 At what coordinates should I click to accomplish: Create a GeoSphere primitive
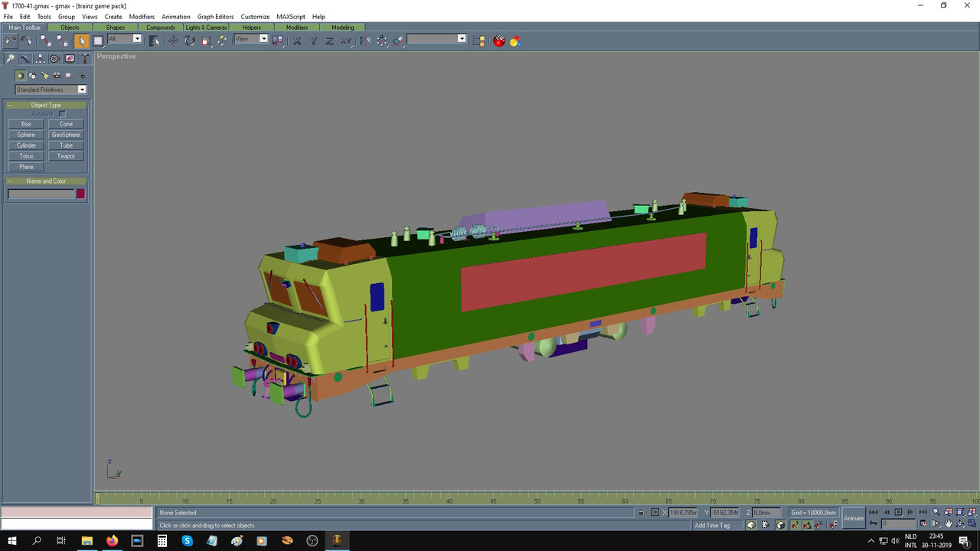click(66, 135)
